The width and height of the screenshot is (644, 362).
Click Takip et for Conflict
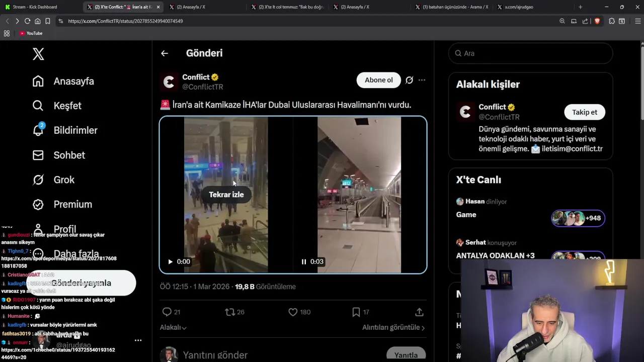pyautogui.click(x=585, y=112)
